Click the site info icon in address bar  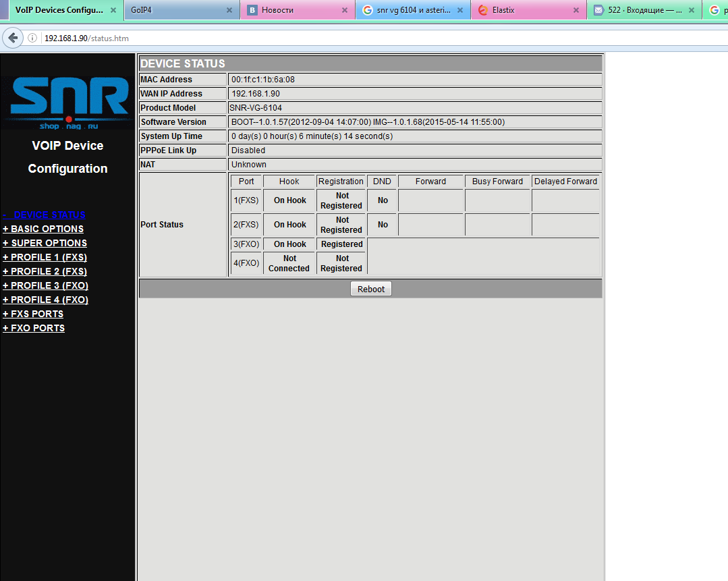(32, 38)
